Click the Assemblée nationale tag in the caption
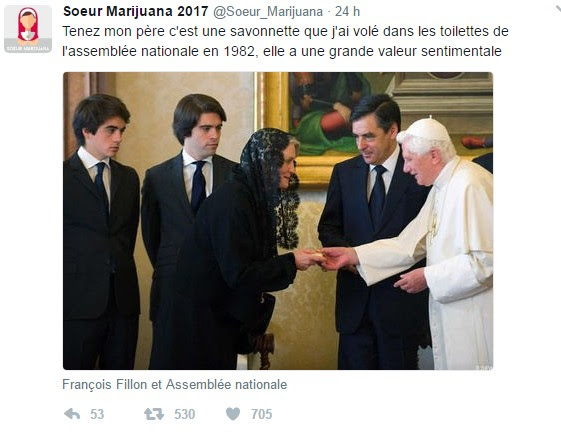 (226, 385)
